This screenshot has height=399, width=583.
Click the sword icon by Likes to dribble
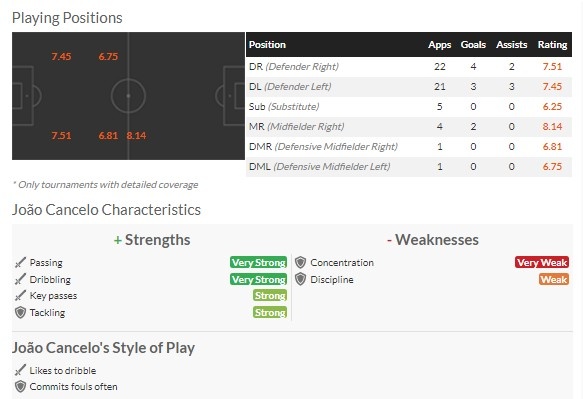tap(20, 370)
